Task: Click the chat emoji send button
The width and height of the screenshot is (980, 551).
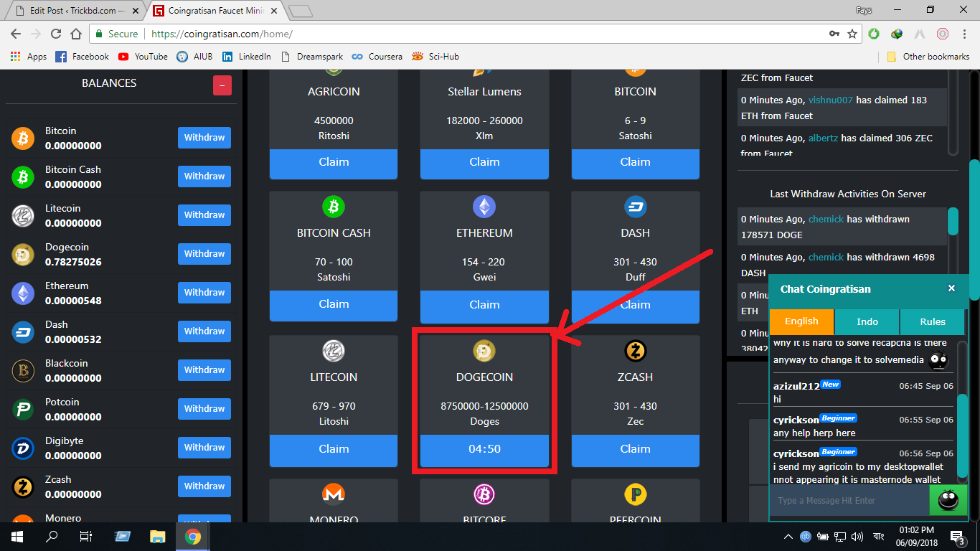Action: pyautogui.click(x=948, y=500)
